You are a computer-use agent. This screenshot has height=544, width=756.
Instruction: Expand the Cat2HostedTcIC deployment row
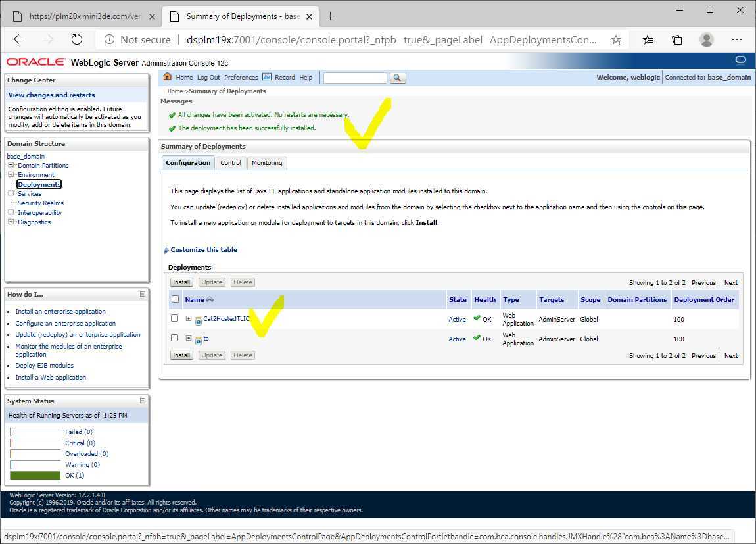coord(189,319)
